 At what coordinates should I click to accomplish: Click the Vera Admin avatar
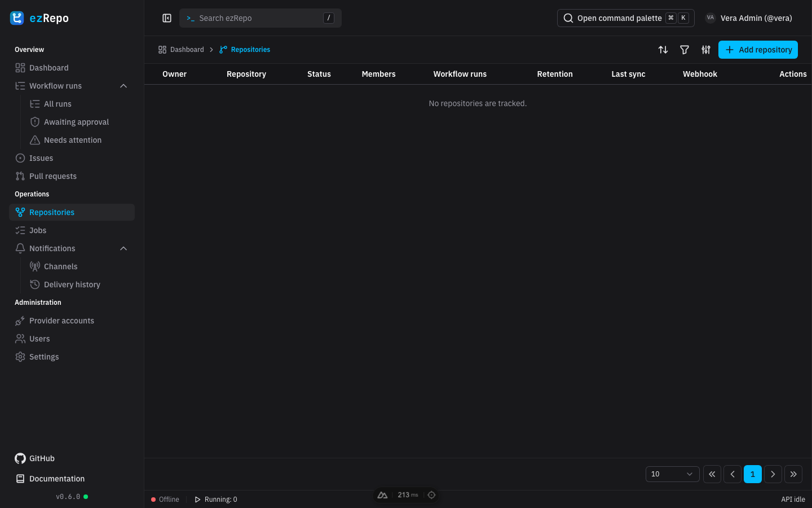[x=710, y=18]
